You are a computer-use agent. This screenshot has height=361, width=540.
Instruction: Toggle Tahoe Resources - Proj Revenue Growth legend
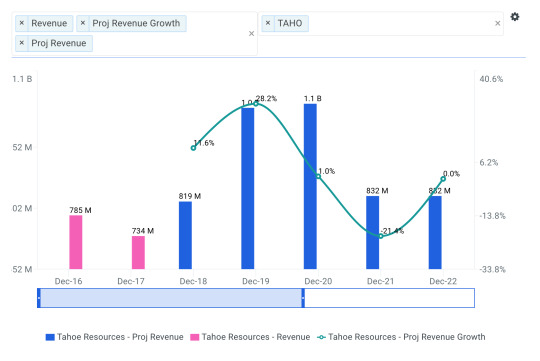tap(401, 337)
